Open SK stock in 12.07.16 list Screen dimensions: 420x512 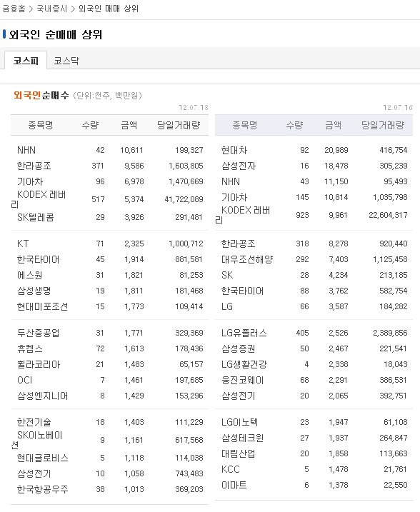[227, 275]
